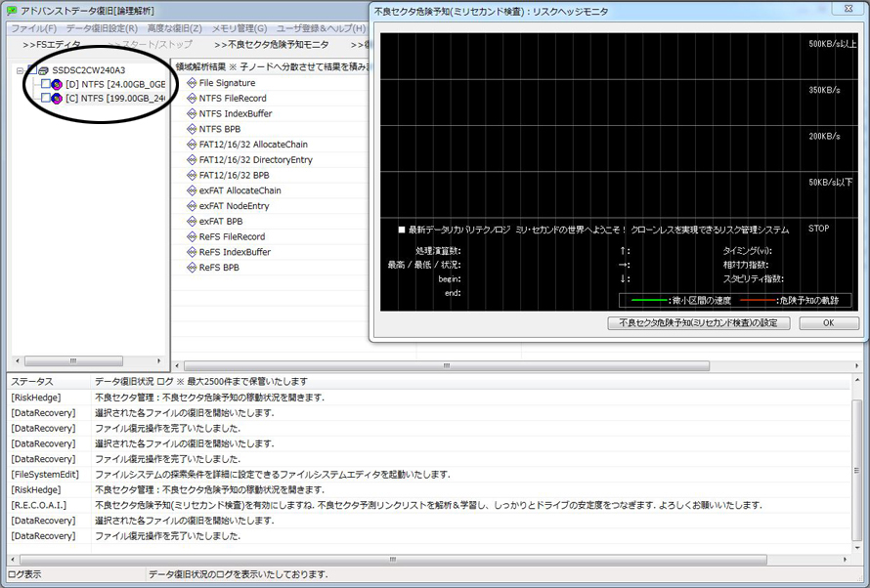870x588 pixels.
Task: Click the FAT12/16/32 BPB node icon
Action: (192, 175)
